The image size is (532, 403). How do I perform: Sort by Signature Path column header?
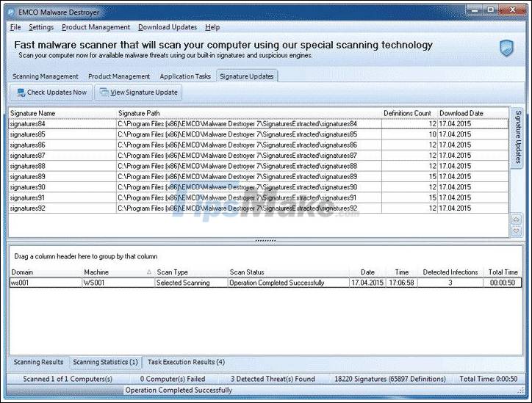click(x=248, y=113)
